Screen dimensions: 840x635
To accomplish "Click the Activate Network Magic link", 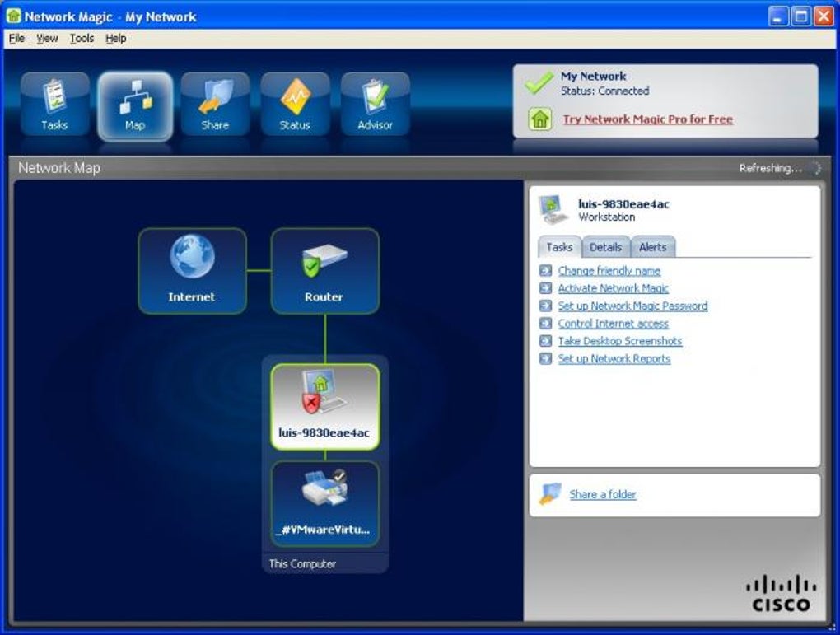I will pos(613,288).
